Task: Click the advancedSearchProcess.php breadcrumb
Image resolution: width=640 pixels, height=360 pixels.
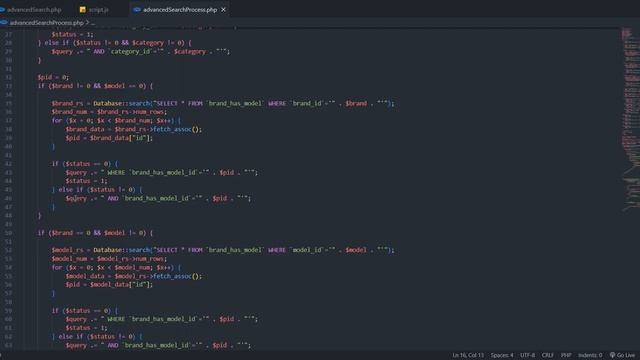Action: (x=47, y=23)
